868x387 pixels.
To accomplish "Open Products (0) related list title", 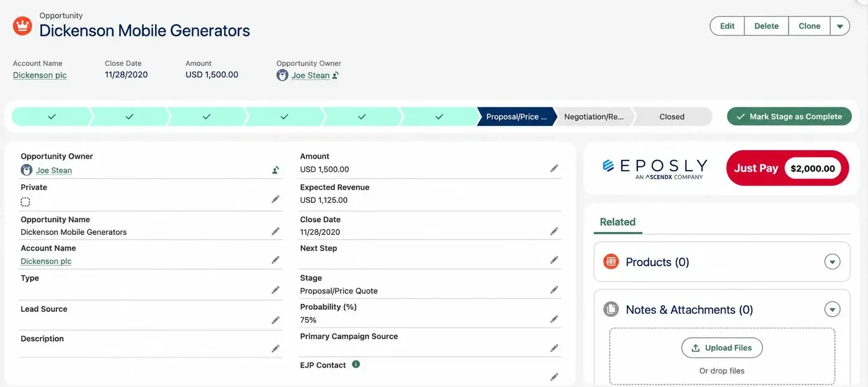I will click(x=657, y=262).
